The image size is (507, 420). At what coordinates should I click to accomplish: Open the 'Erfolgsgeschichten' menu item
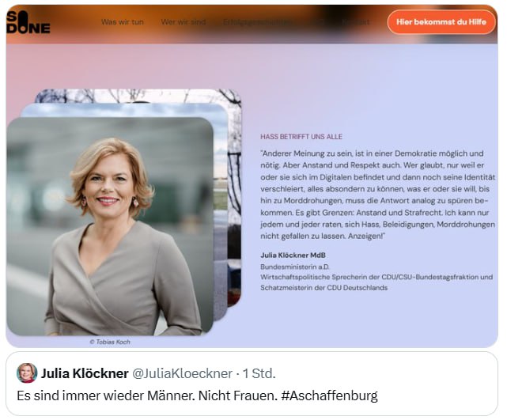click(257, 22)
